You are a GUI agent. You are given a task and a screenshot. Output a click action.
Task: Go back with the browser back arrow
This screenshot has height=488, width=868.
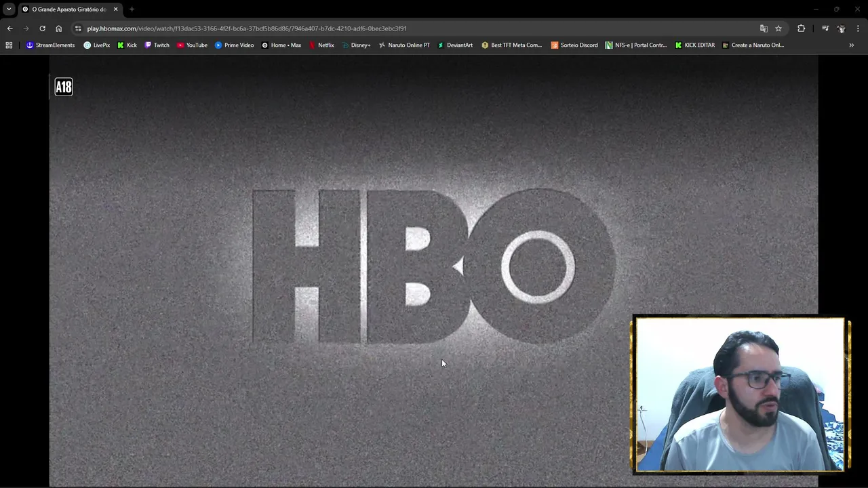coord(9,28)
